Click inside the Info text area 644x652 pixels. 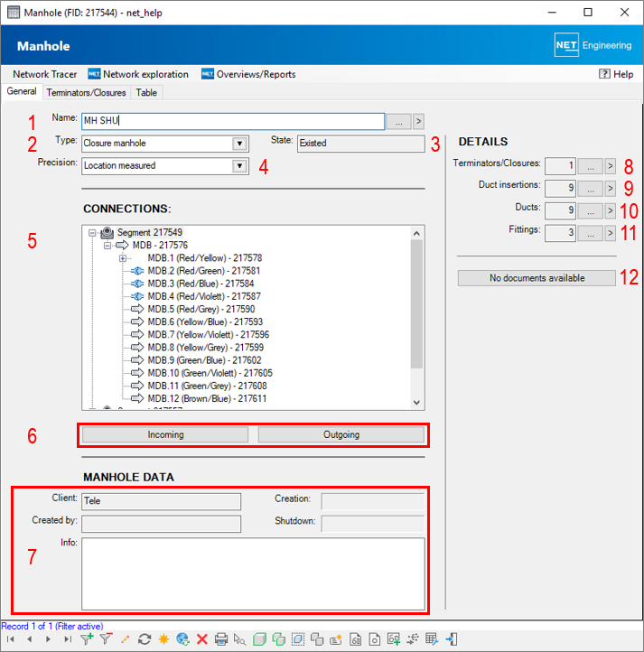(253, 573)
